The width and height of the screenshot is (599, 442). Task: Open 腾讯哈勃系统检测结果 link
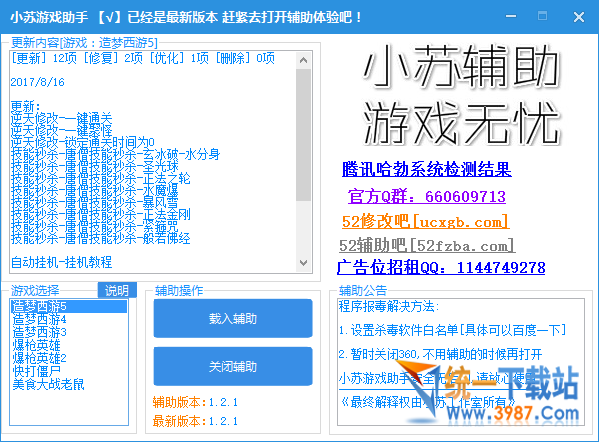point(427,169)
